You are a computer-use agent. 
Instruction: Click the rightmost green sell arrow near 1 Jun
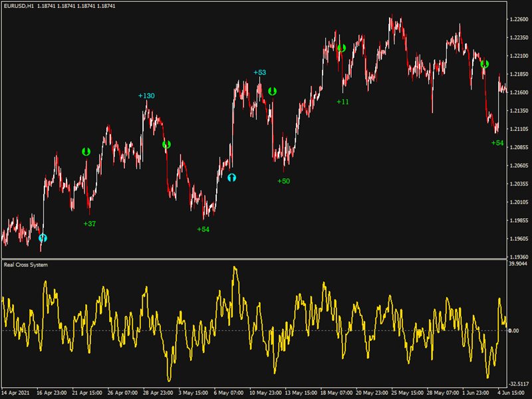click(485, 65)
